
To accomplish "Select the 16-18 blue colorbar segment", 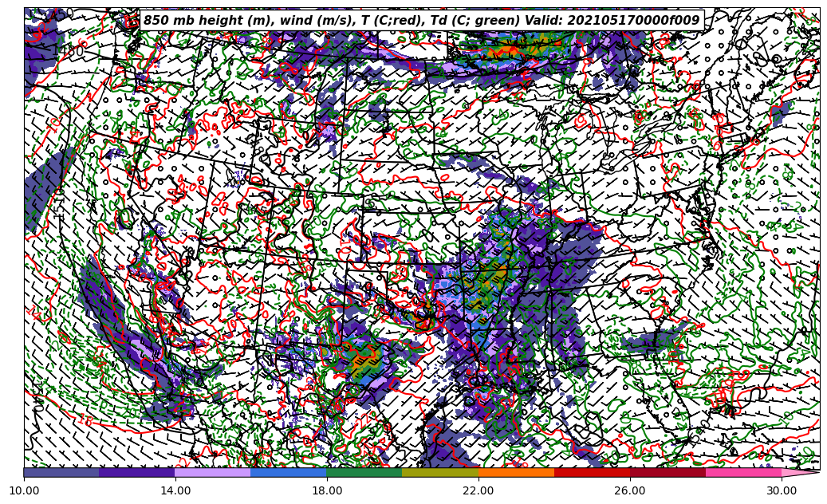I will [x=289, y=472].
